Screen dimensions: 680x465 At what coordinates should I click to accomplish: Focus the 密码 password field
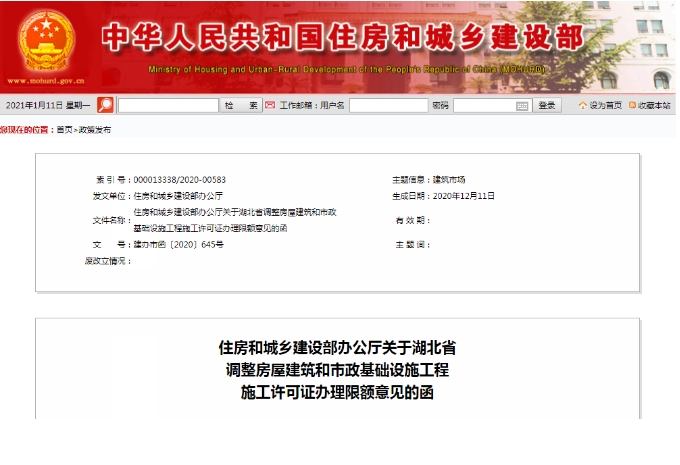[x=491, y=105]
